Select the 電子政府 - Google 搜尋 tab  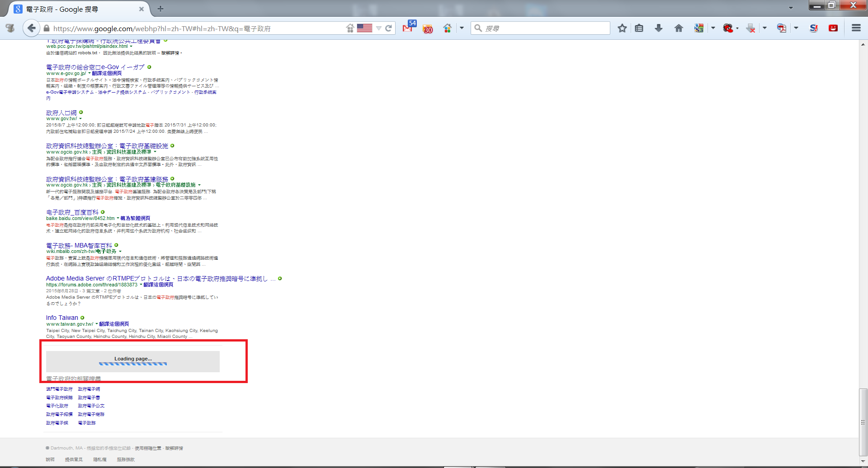coord(79,9)
